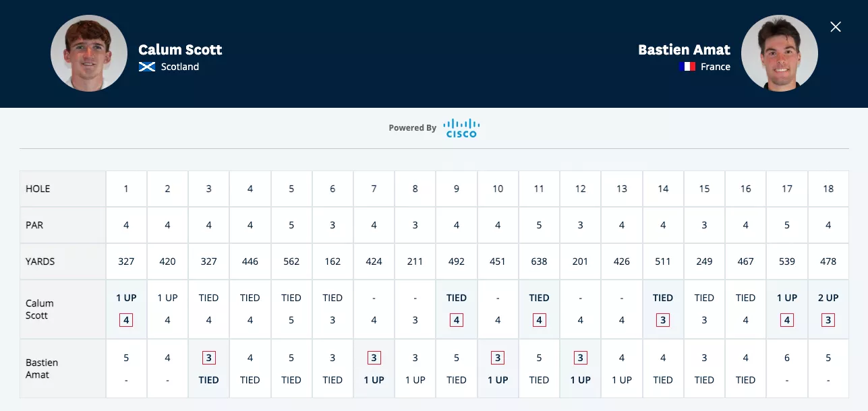Screen dimensions: 868x411
Task: Click the hole 9 column header
Action: pyautogui.click(x=457, y=189)
